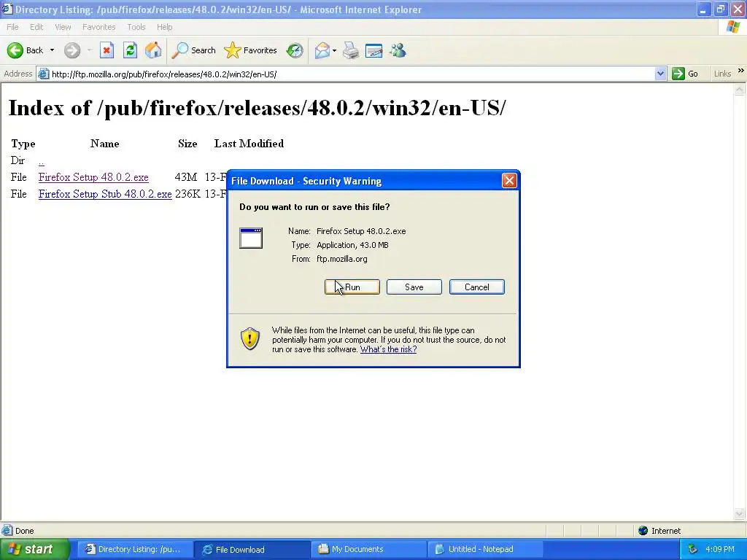Viewport: 747px width, 560px height.
Task: Expand the Links toolbar chevron
Action: pyautogui.click(x=741, y=71)
